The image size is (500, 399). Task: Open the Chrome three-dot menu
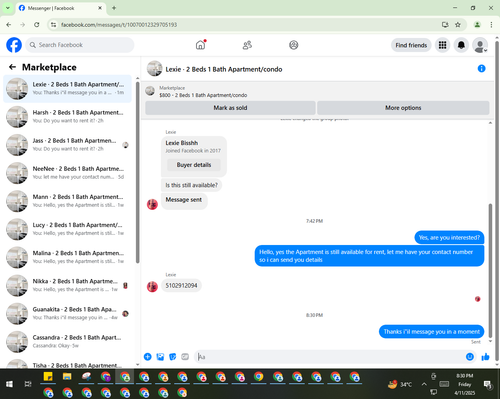[491, 25]
